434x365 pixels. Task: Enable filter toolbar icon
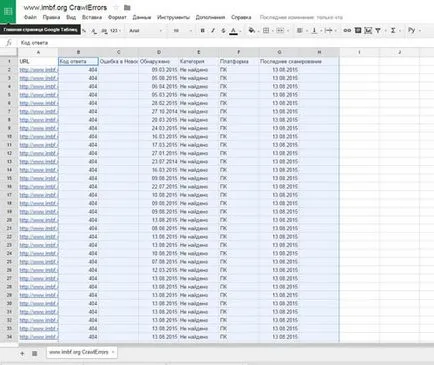[378, 31]
